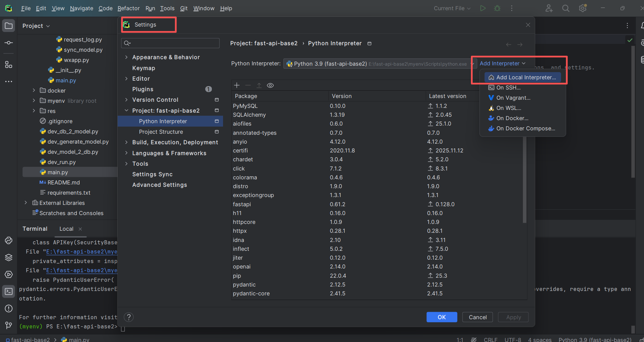Image resolution: width=644 pixels, height=342 pixels.
Task: Expand the myenv library root folder
Action: point(34,101)
